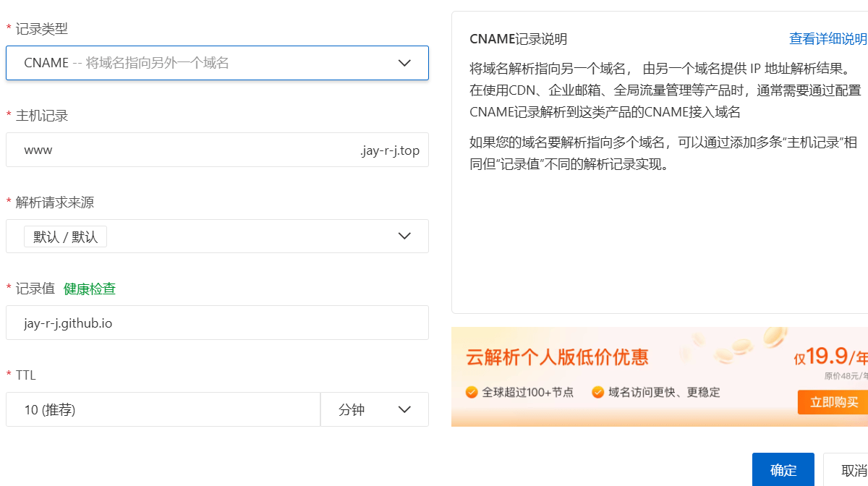
Task: Click the checkmark icon beside 全球超过100+节点
Action: (472, 392)
